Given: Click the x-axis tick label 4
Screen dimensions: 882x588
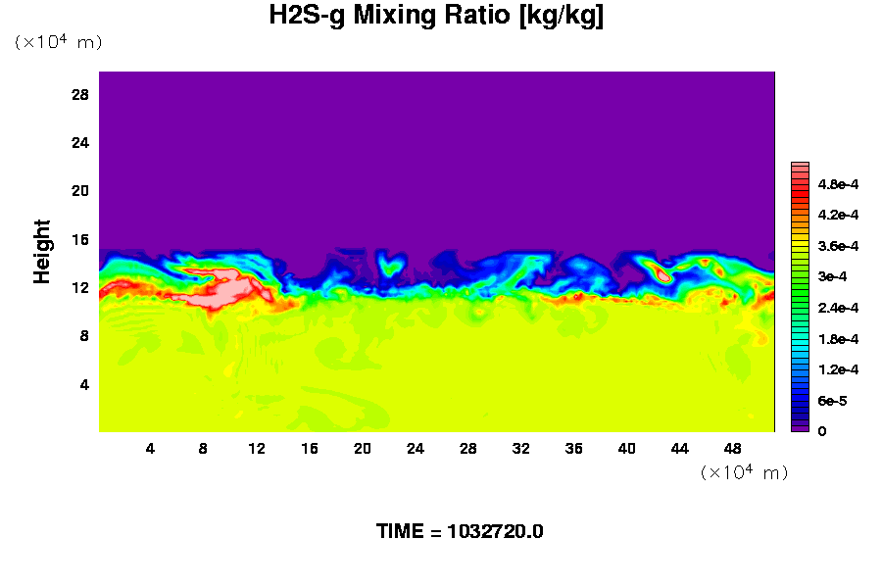Looking at the screenshot, I should pos(150,448).
